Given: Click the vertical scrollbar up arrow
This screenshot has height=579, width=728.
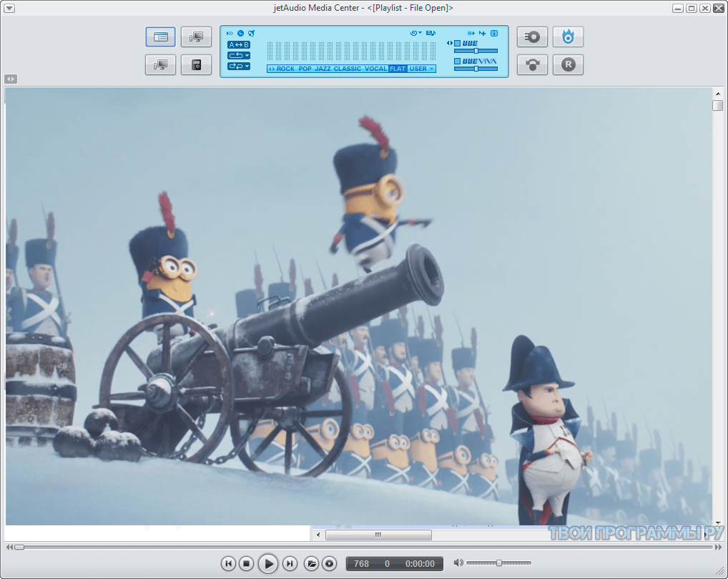Looking at the screenshot, I should (x=718, y=94).
